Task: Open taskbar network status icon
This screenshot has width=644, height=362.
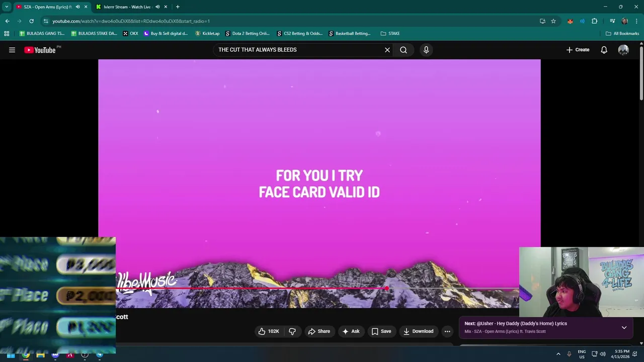Action: tap(594, 354)
